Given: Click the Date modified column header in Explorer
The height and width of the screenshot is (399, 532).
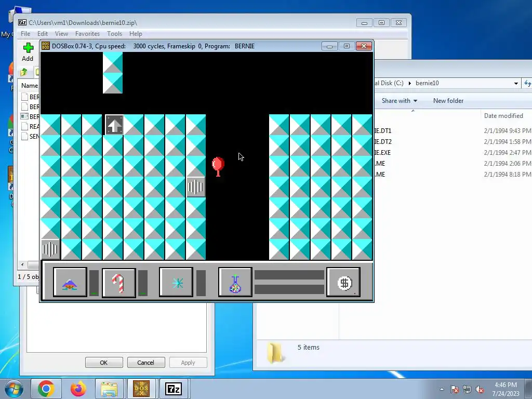Looking at the screenshot, I should 503,116.
